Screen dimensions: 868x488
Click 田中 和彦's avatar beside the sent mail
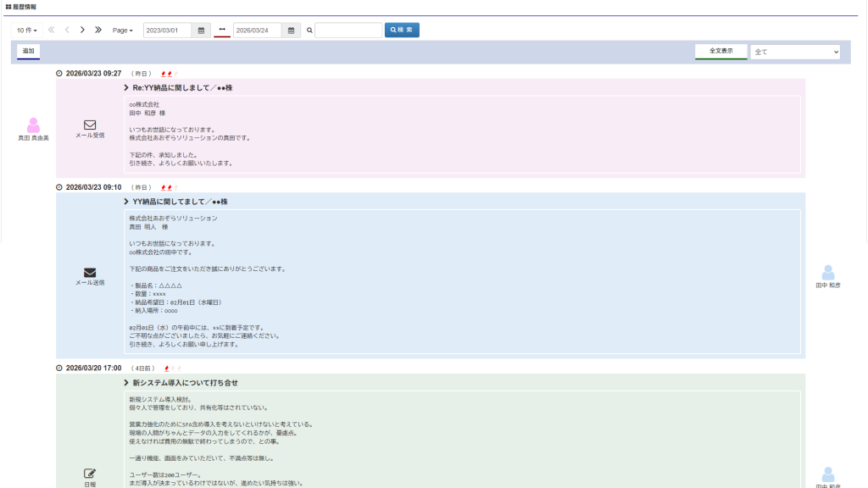point(827,273)
